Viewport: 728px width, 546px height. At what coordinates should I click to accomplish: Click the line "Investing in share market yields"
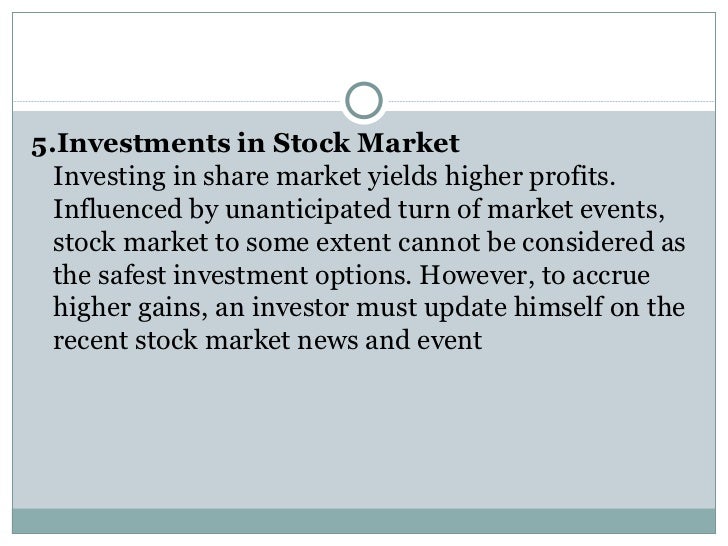pyautogui.click(x=245, y=177)
